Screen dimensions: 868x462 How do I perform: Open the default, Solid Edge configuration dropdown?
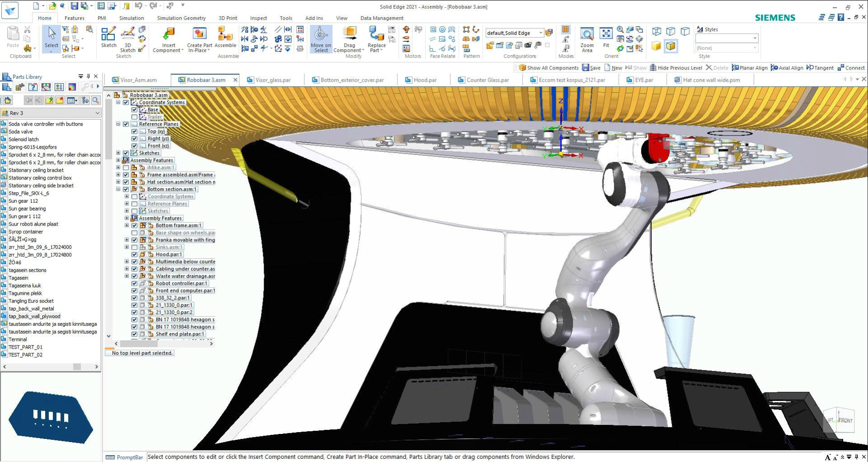541,33
